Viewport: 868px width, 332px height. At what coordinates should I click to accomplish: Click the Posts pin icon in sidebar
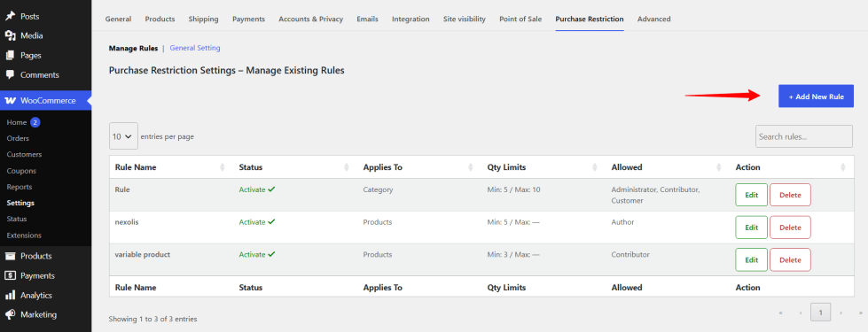pos(10,17)
